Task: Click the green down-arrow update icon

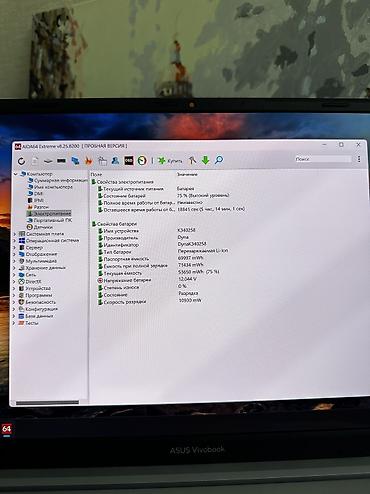Action: point(205,160)
